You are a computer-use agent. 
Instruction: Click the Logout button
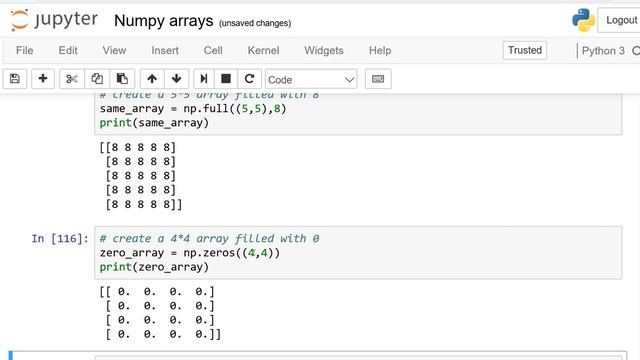click(620, 20)
